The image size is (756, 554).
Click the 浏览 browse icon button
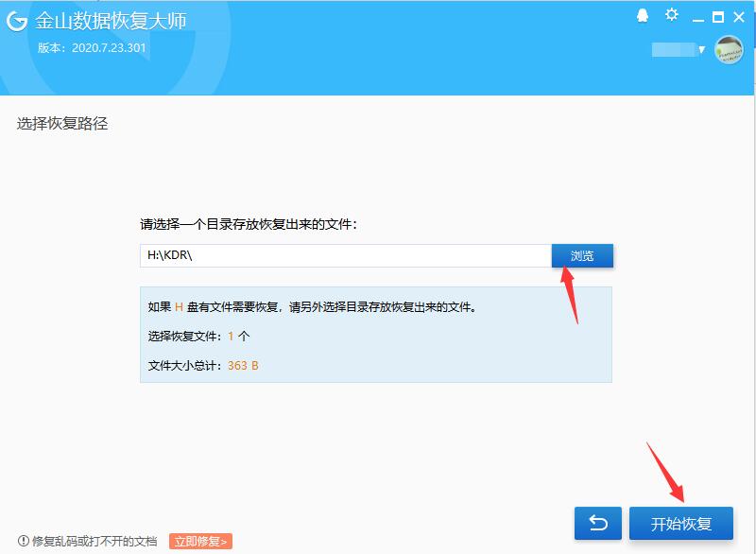(582, 255)
